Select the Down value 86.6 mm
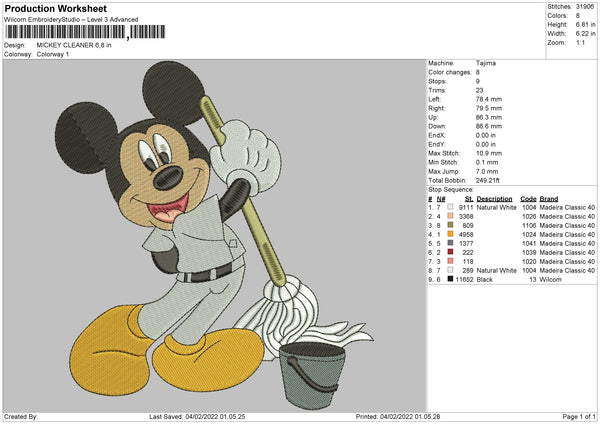The image size is (600, 424). click(x=489, y=126)
